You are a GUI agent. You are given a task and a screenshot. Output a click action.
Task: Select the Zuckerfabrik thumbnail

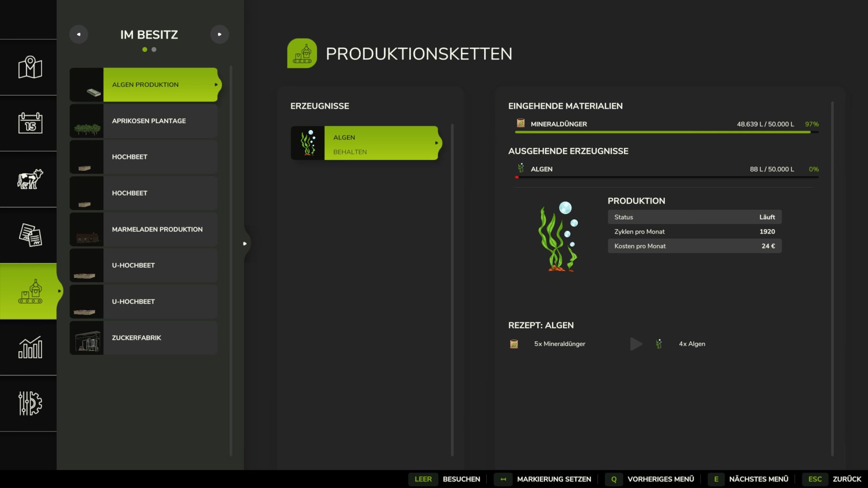click(x=86, y=338)
